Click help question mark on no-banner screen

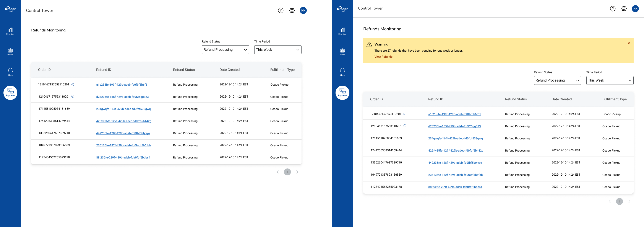pos(281,10)
